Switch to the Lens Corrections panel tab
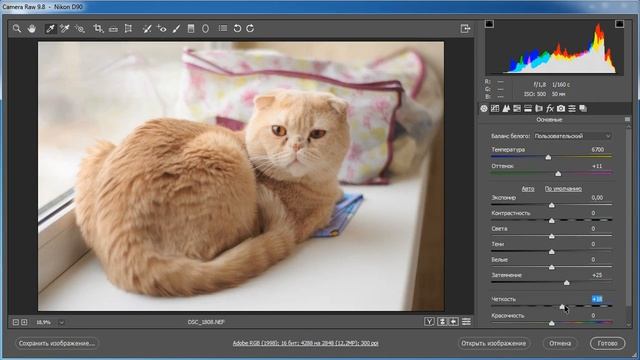 [x=539, y=109]
